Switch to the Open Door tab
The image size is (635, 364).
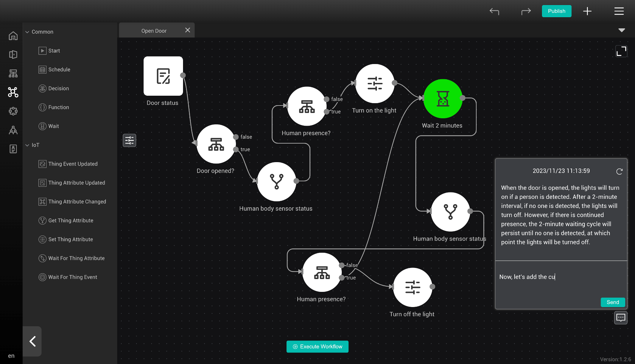pyautogui.click(x=154, y=31)
